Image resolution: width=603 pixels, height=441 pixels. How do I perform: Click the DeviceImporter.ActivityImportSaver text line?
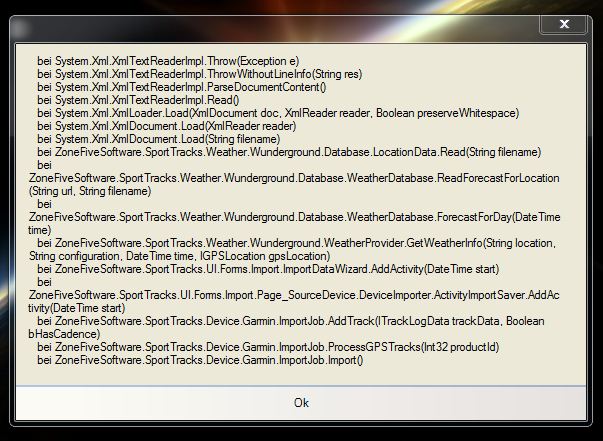click(294, 295)
